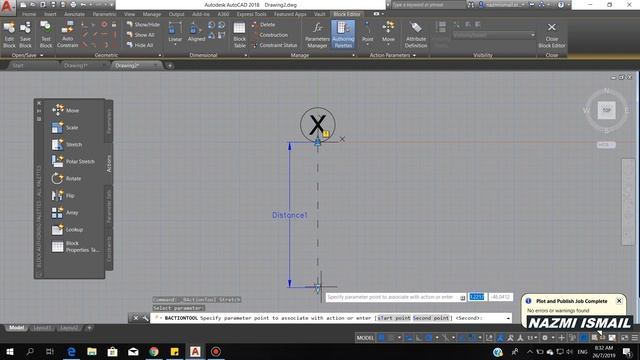Select Polar Stretch action in palette

[73, 162]
